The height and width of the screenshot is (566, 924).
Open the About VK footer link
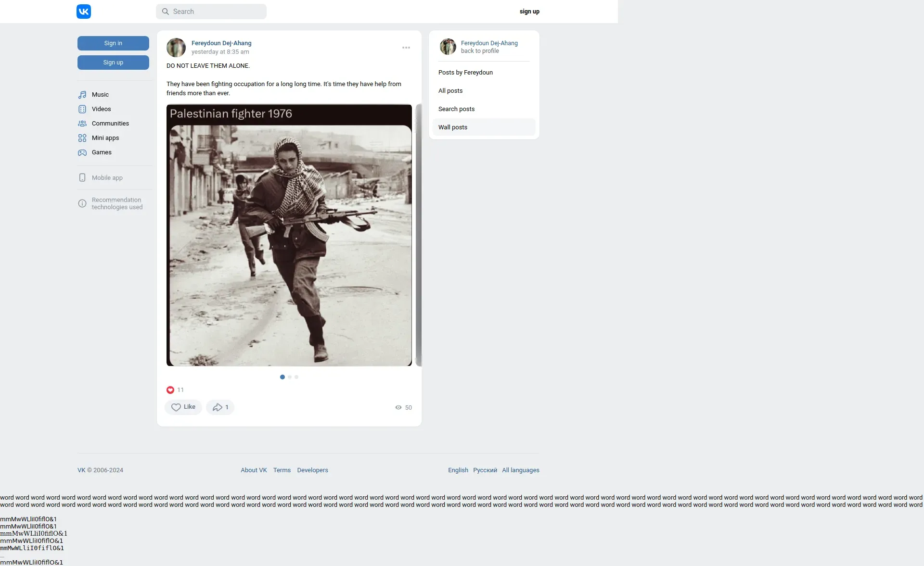[x=254, y=470]
